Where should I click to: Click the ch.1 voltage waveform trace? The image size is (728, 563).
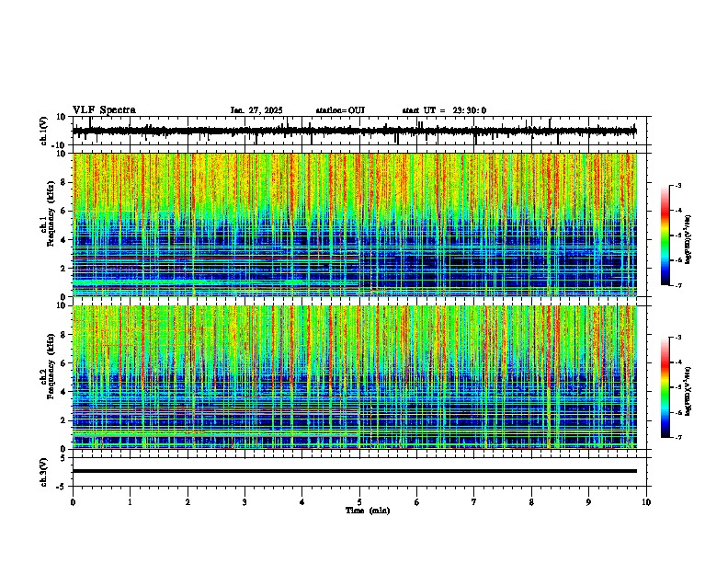coord(354,131)
